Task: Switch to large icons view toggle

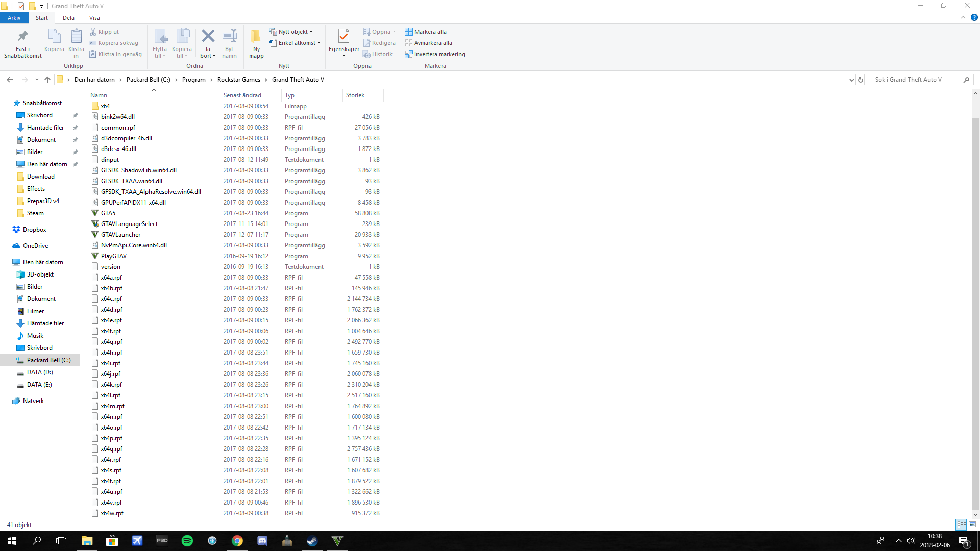Action: (972, 524)
